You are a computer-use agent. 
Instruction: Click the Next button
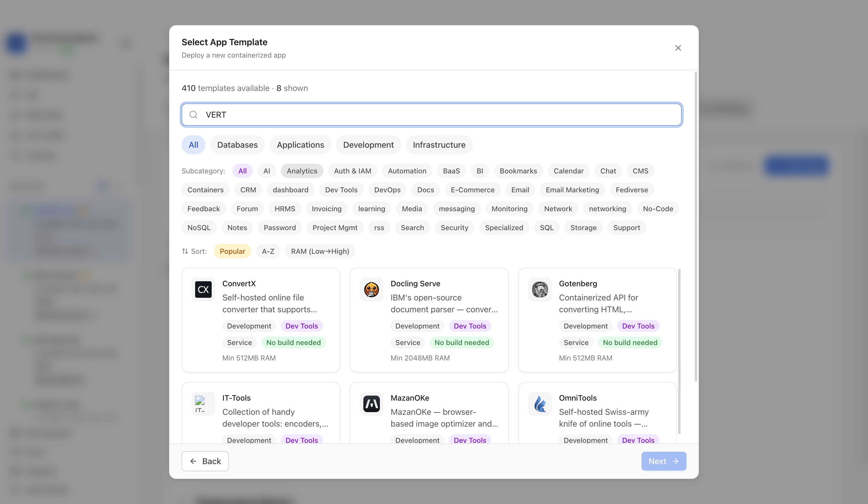pyautogui.click(x=663, y=461)
